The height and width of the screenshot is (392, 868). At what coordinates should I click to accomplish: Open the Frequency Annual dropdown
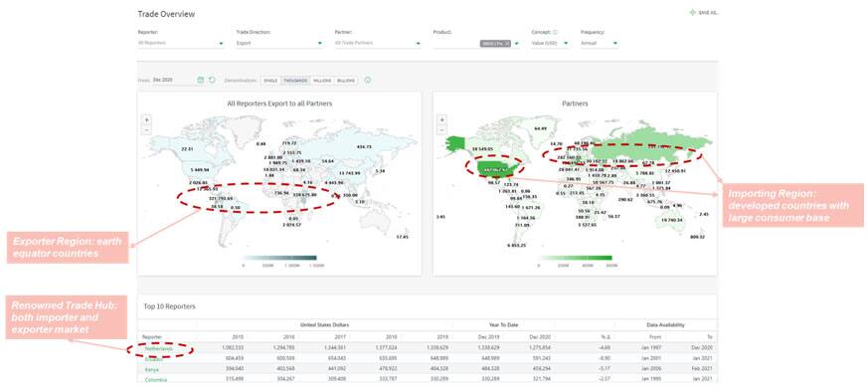click(x=600, y=43)
